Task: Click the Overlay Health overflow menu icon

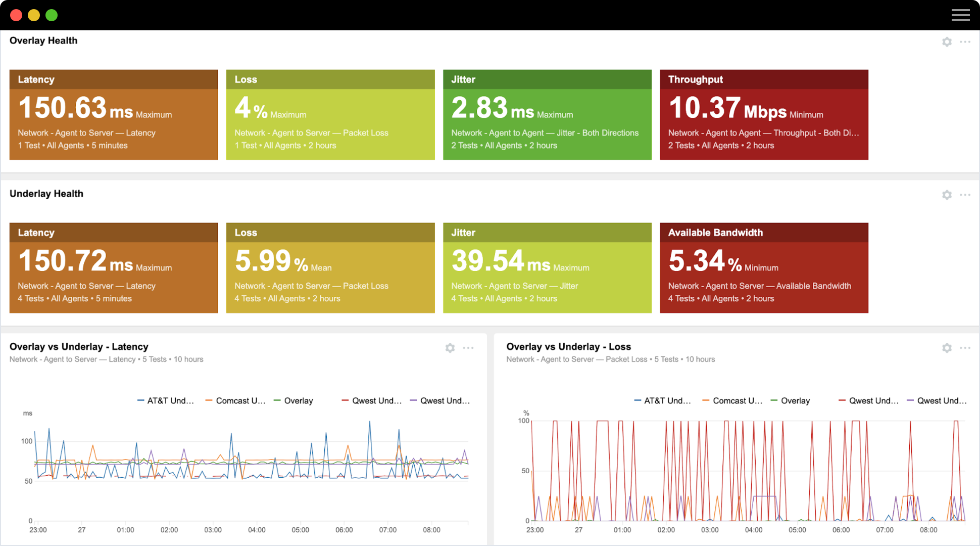Action: 965,41
